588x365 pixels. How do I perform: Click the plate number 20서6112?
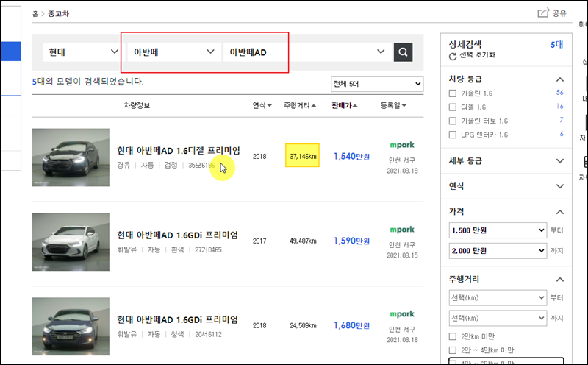[208, 334]
